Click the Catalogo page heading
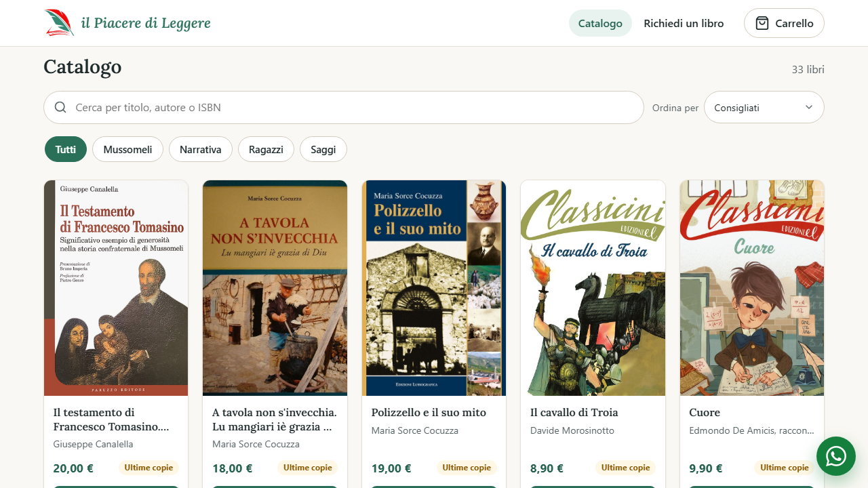This screenshot has height=488, width=868. [x=83, y=66]
